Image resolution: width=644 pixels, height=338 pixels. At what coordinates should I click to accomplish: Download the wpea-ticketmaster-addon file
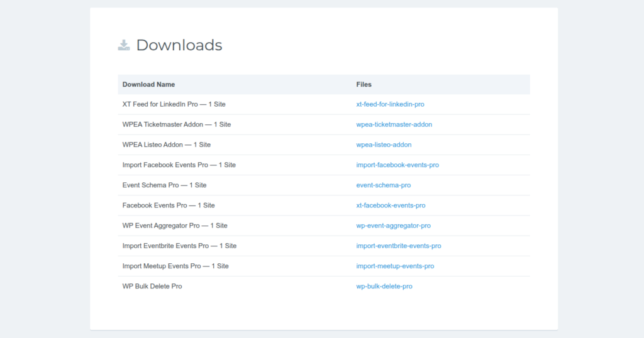394,124
